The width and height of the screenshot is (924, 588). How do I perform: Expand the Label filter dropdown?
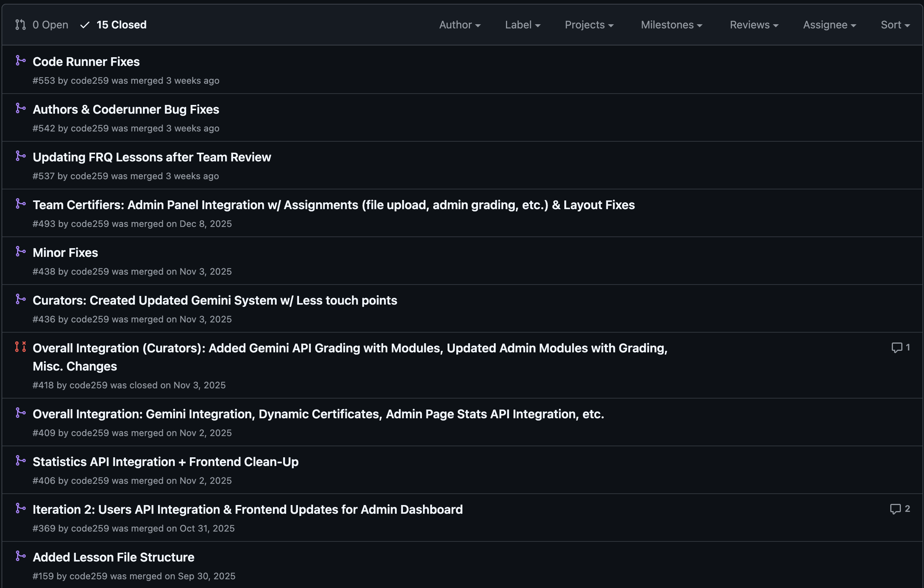click(x=522, y=25)
